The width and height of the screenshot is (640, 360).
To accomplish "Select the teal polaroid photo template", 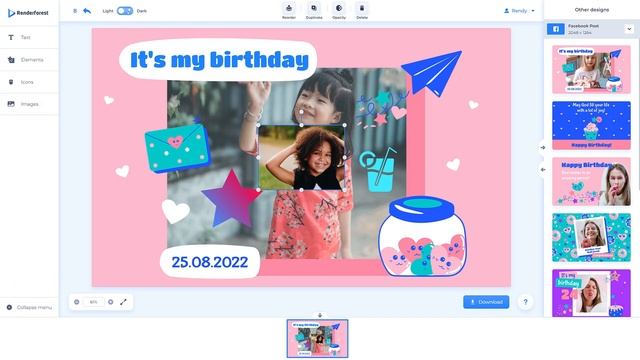I will coord(591,238).
